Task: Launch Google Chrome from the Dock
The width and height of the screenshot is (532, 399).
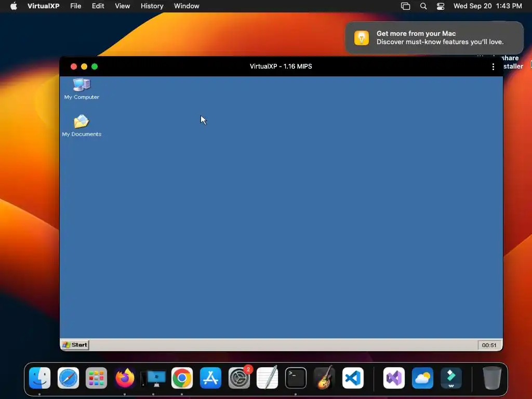Action: tap(182, 378)
